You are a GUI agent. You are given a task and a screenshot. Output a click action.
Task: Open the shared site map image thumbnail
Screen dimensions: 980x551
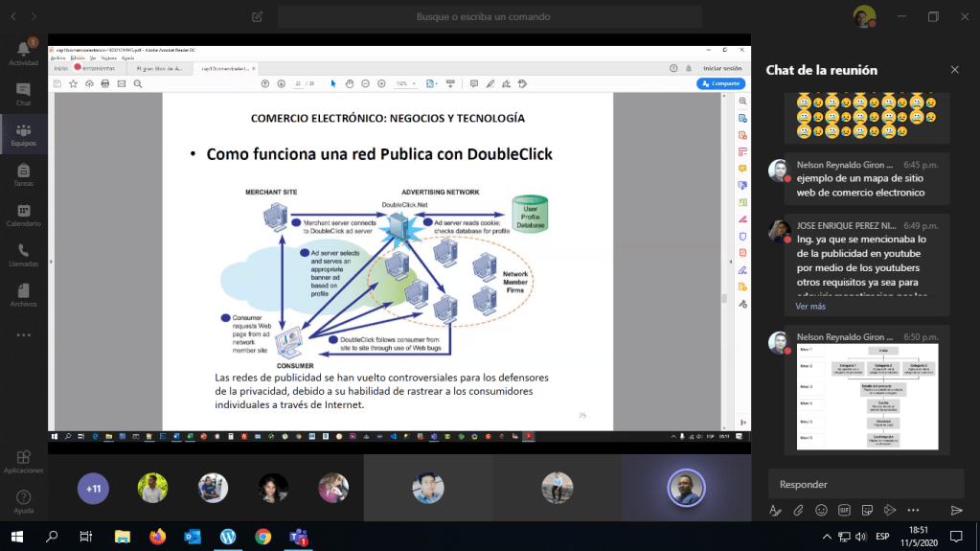pyautogui.click(x=868, y=398)
